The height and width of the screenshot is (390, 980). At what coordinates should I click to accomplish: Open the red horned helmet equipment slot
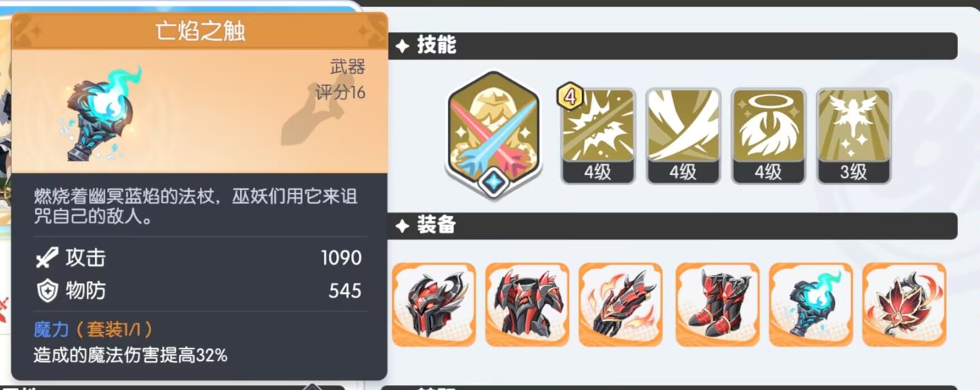click(x=434, y=305)
